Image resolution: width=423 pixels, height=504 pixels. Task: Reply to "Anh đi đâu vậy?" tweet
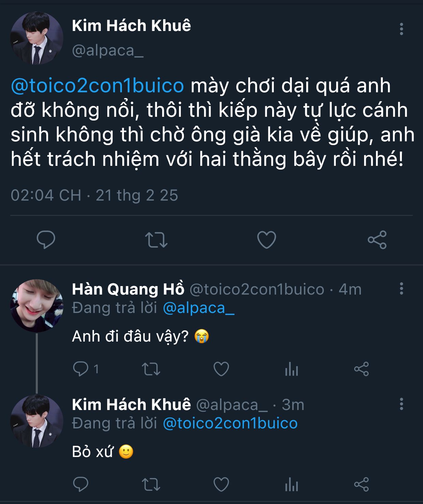81,369
